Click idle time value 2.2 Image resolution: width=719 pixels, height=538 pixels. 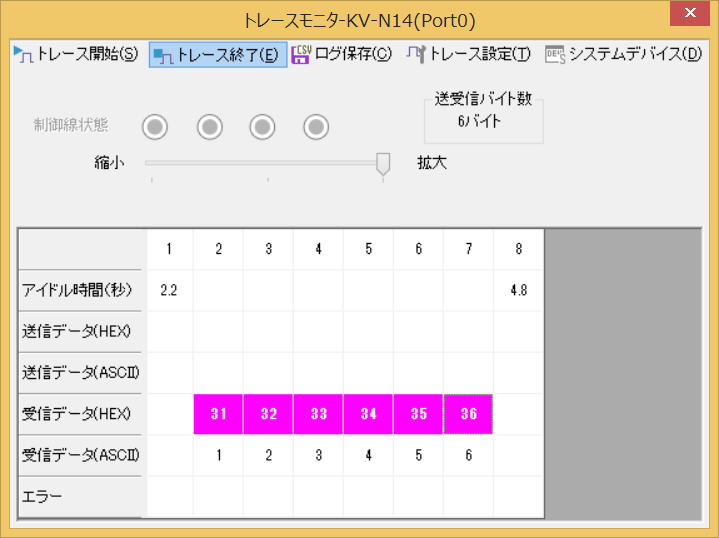point(169,290)
